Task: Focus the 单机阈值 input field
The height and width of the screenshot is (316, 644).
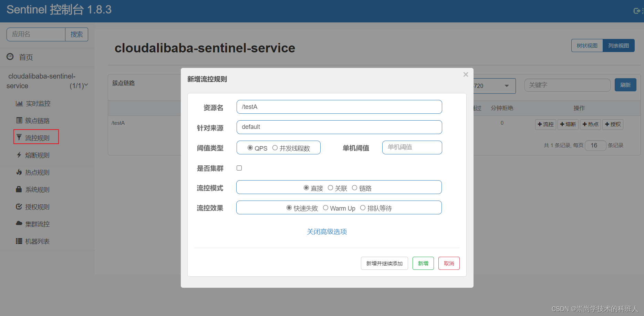Action: pyautogui.click(x=412, y=147)
